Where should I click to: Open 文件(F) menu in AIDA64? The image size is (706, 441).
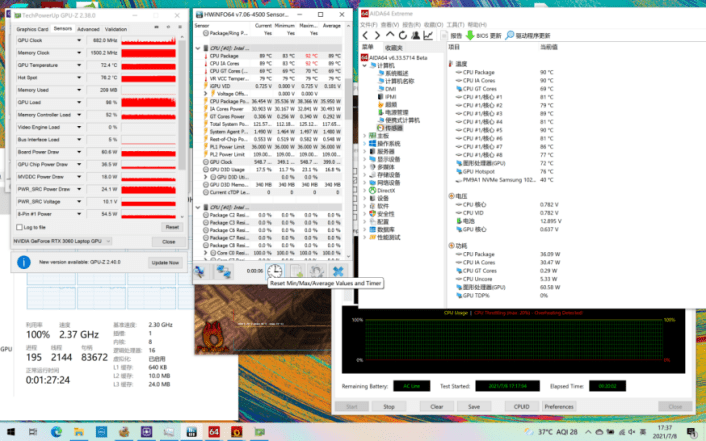[369, 24]
